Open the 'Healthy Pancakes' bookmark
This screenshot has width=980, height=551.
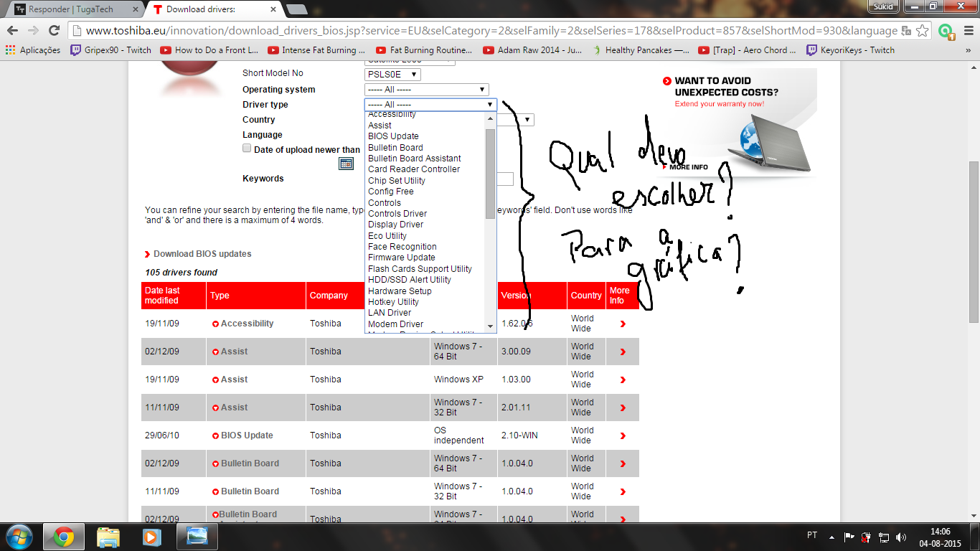(641, 50)
